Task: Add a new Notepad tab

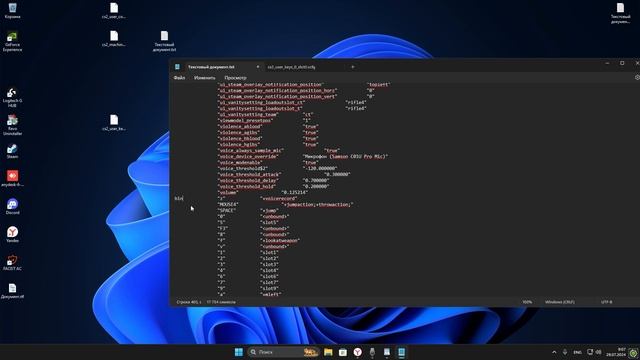Action: [x=353, y=67]
